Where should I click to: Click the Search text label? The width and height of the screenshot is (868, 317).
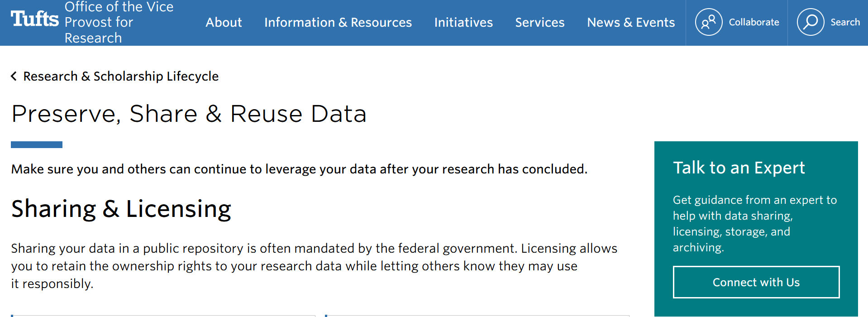click(x=845, y=22)
